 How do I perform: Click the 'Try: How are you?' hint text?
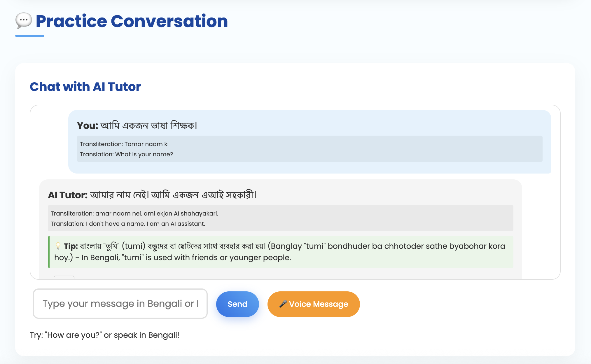click(104, 335)
